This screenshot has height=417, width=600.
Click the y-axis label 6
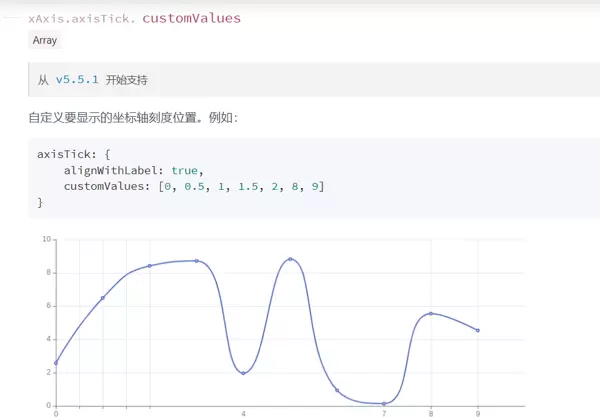[48, 306]
